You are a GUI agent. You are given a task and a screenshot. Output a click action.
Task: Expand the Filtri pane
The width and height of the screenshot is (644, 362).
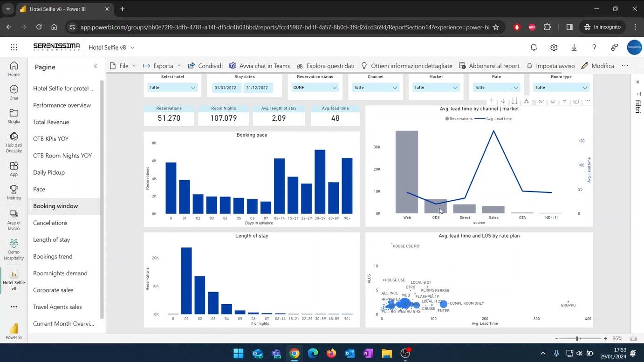637,82
